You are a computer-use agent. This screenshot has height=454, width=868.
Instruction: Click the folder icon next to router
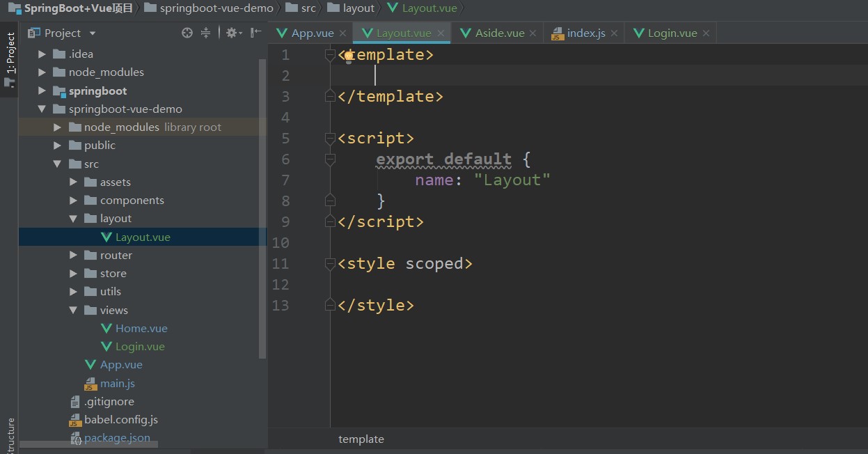coord(90,255)
